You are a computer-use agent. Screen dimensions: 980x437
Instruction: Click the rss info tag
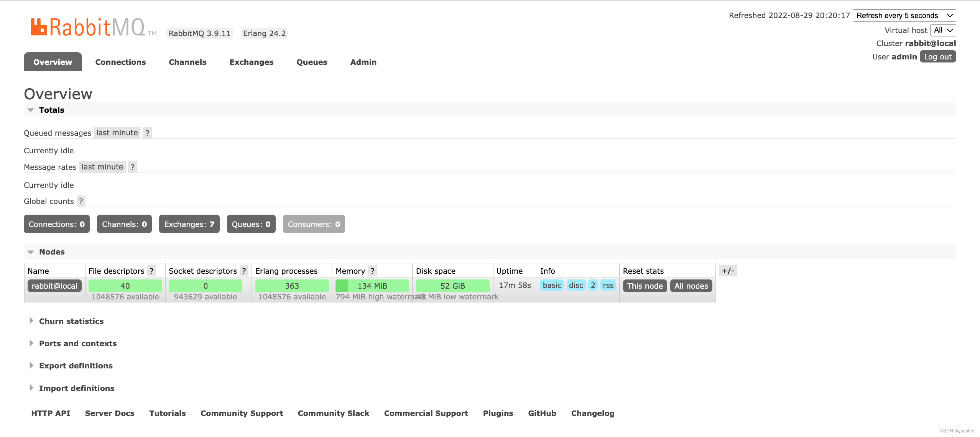point(608,285)
